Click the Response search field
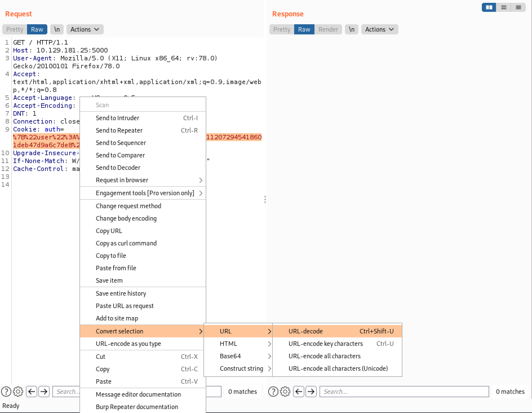 click(x=404, y=392)
